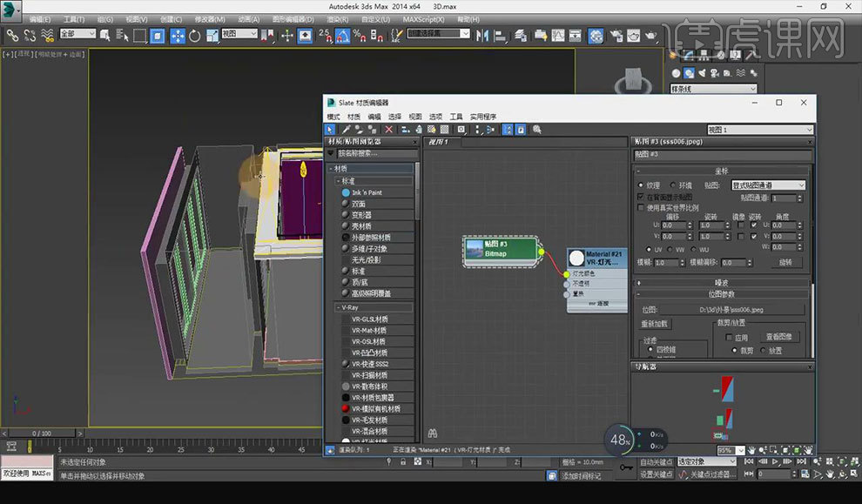
Task: Select the WU mapping radio button
Action: [693, 250]
